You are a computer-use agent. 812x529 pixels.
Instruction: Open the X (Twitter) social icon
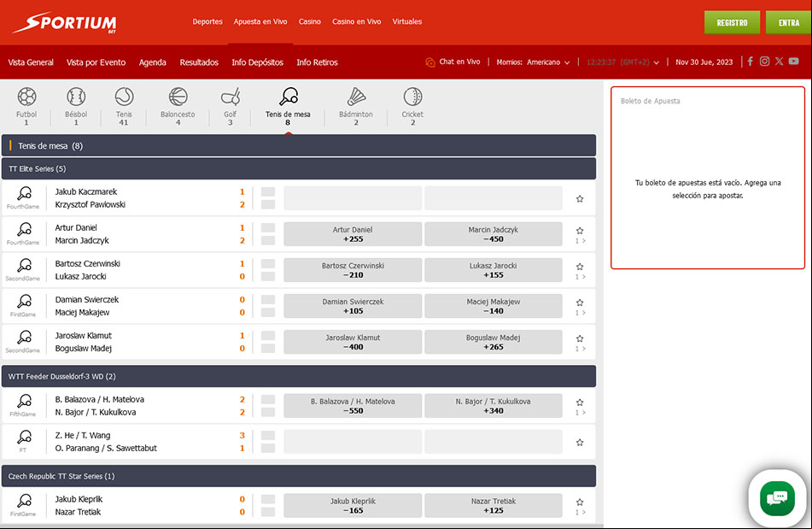779,62
